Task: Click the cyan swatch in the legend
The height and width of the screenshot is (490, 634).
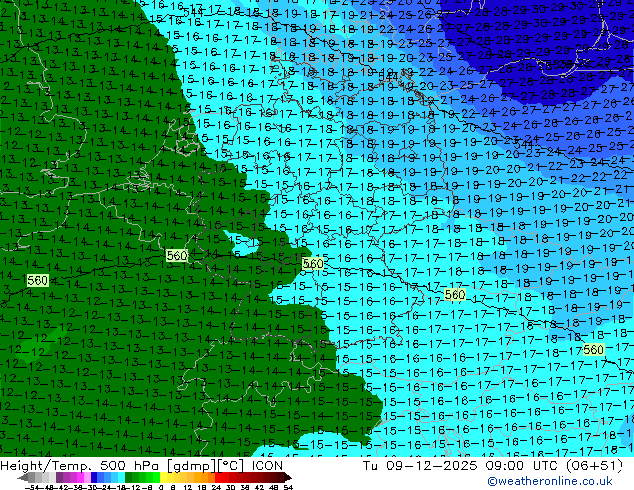Action: click(121, 477)
